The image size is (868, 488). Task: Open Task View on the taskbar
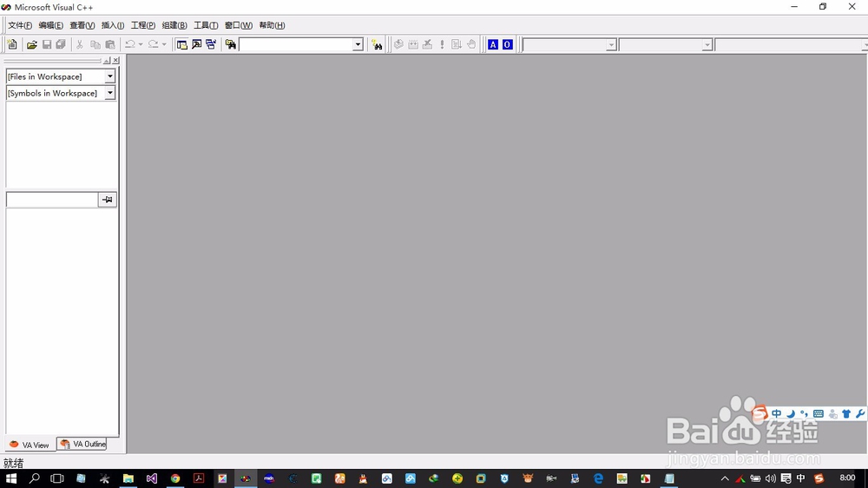pyautogui.click(x=57, y=478)
